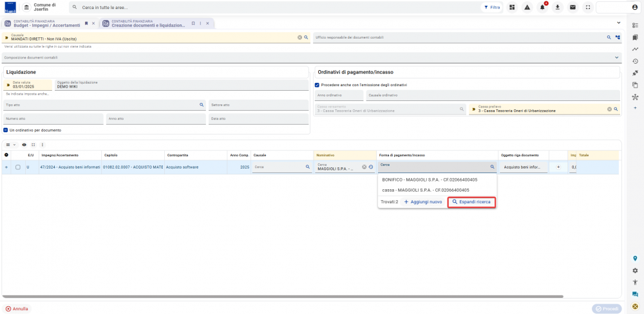This screenshot has height=314, width=644.
Task: Clear the Cassa prelievo value
Action: click(x=609, y=109)
